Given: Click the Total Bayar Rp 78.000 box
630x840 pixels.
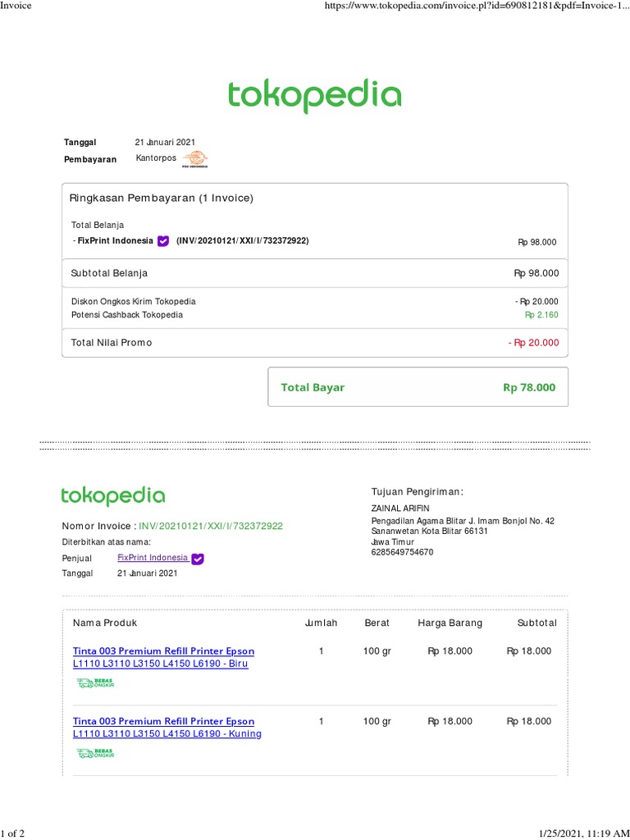Looking at the screenshot, I should [x=418, y=387].
